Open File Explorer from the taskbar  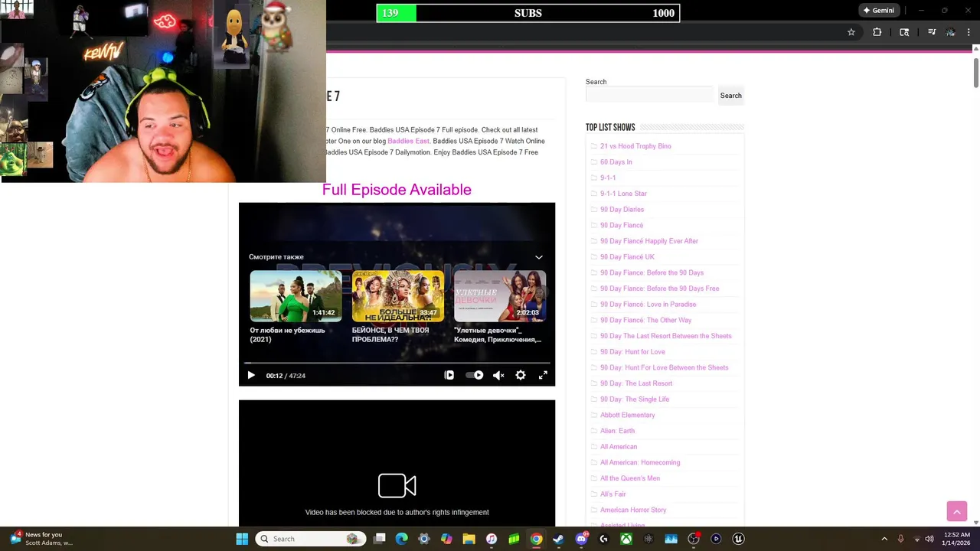[469, 539]
